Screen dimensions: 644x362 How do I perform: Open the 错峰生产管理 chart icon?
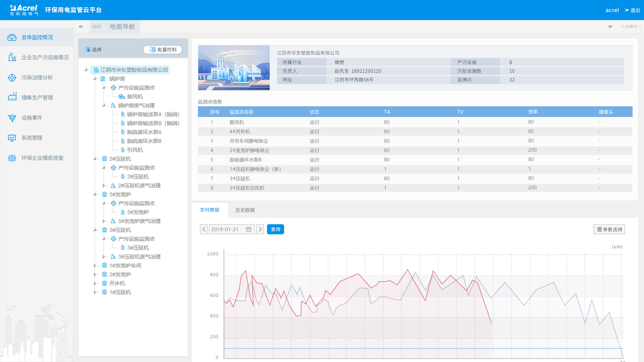point(12,98)
